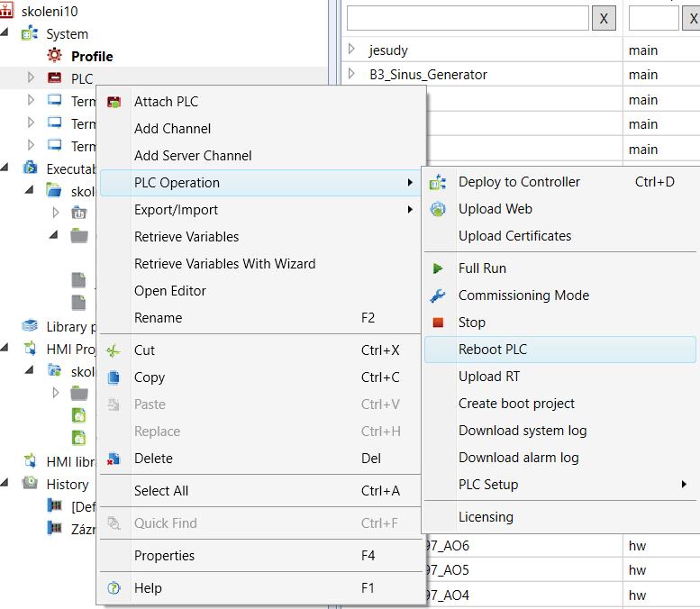Choose Download system log

point(523,431)
